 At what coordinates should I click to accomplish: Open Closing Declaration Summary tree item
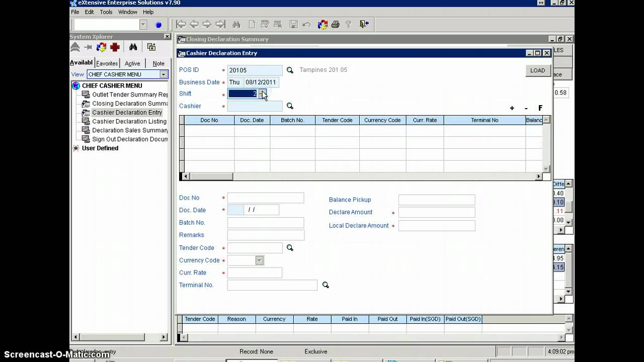(130, 104)
